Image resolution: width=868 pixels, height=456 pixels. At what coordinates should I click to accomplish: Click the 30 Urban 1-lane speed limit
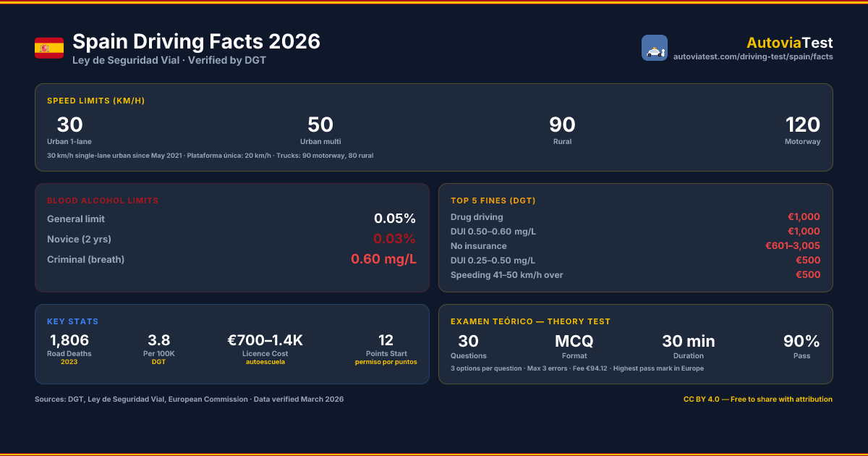point(69,130)
